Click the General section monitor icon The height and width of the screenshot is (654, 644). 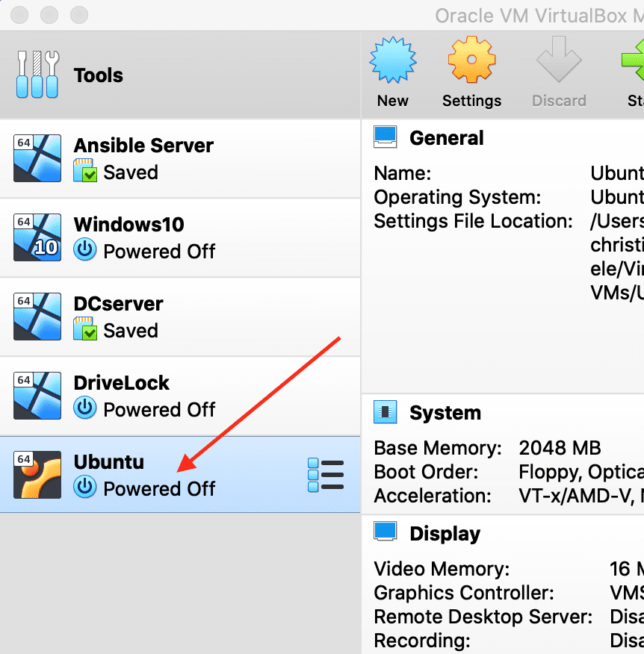tap(386, 137)
